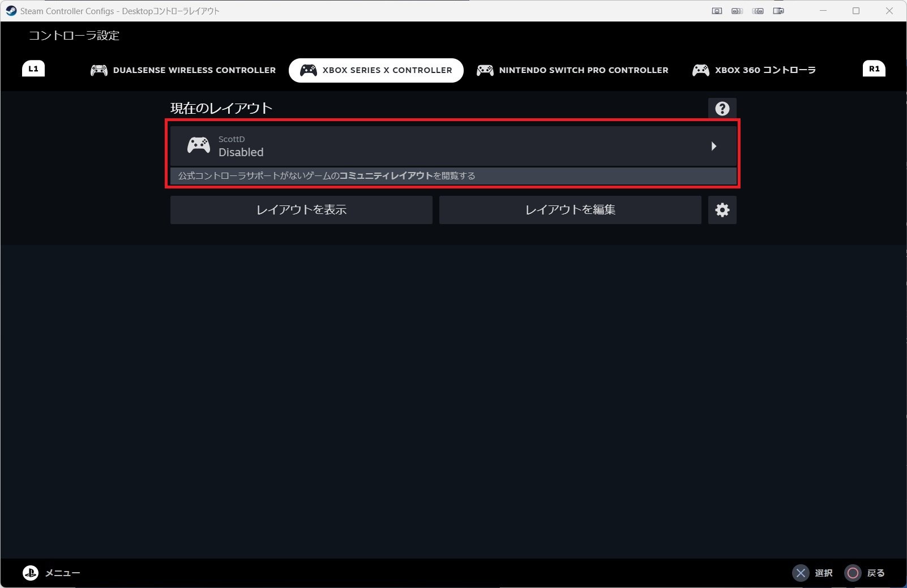This screenshot has width=907, height=588.
Task: Click the R1 next-controller button
Action: [x=874, y=69]
